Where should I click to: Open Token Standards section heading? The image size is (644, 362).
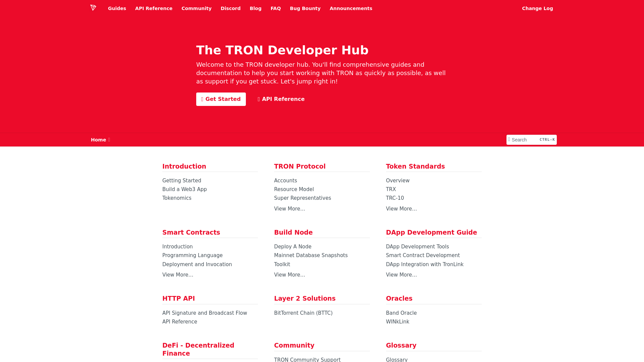tap(415, 166)
